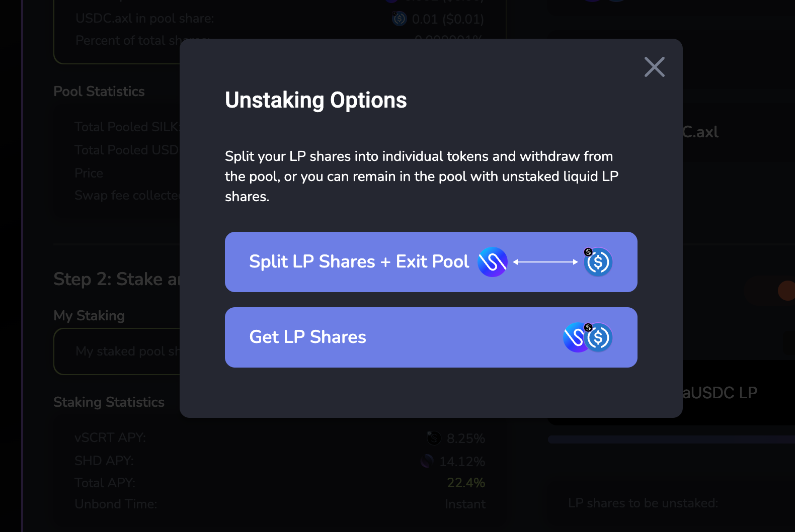Click USDC.axl icon beside 0.01 pool share
795x532 pixels.
[399, 19]
